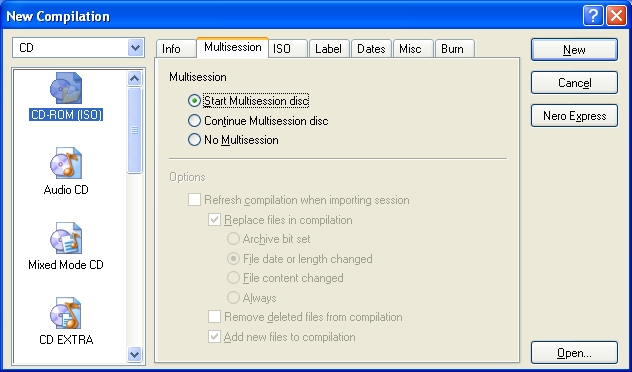Click compilation list scroll down arrow
Screen dimensions: 632x372
coord(135,354)
